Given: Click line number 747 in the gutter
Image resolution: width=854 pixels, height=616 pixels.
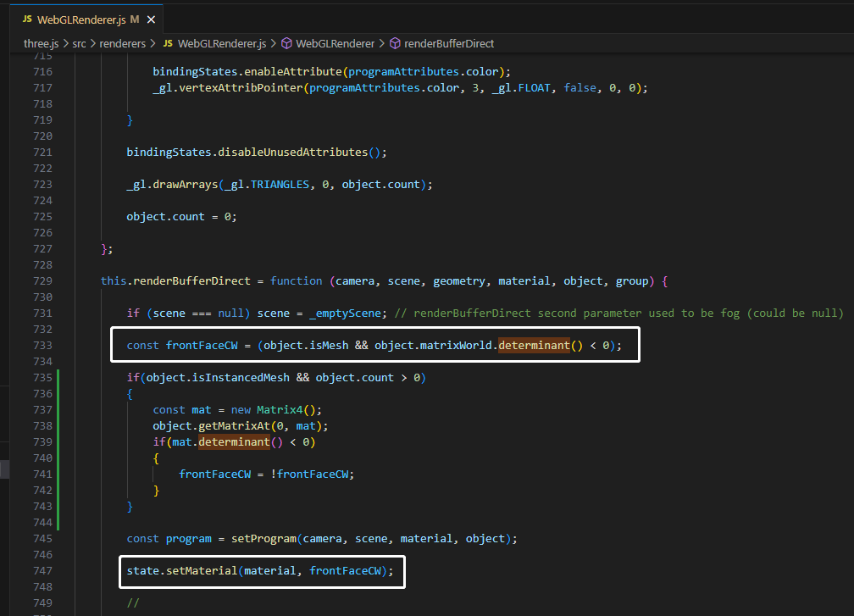Looking at the screenshot, I should [x=42, y=571].
